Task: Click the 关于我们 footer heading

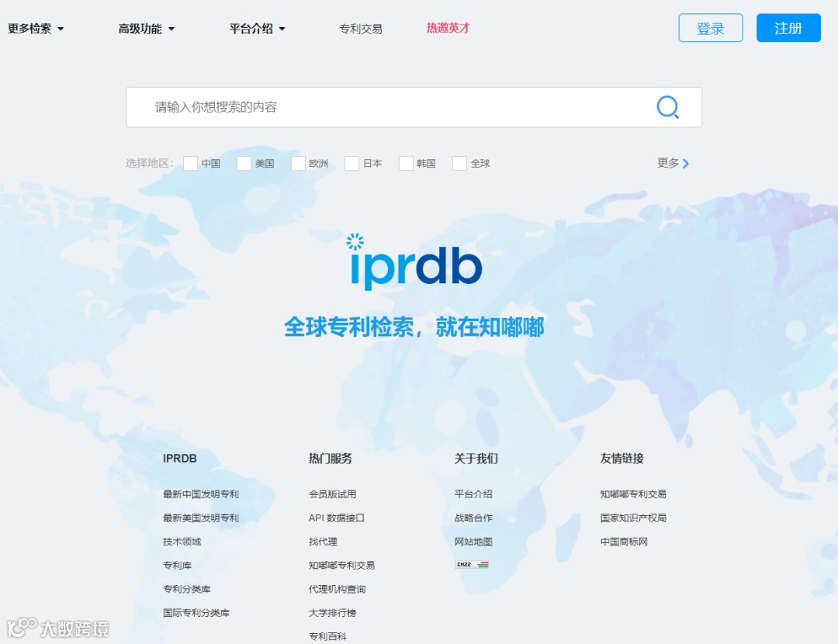Action: click(x=476, y=459)
